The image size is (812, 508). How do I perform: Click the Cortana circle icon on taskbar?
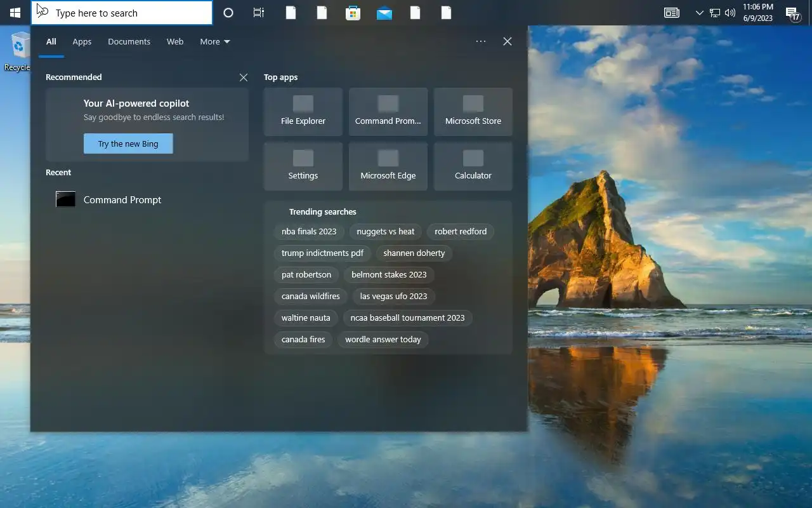[228, 13]
